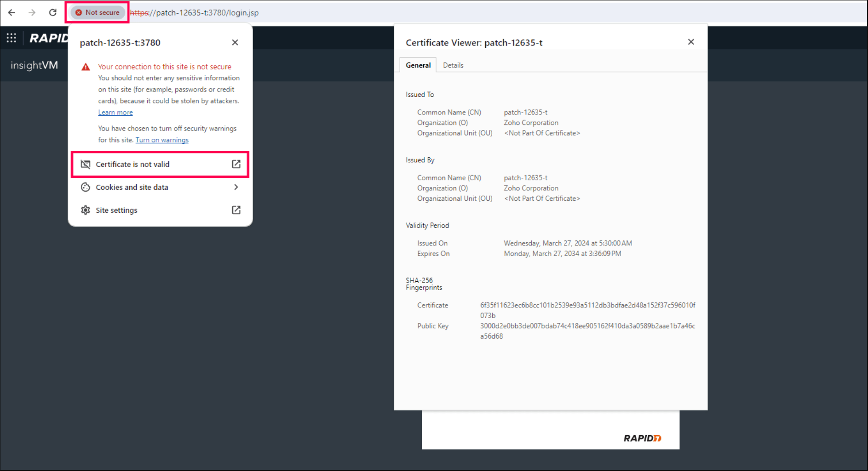Expand Cookies and site data chevron

point(236,187)
